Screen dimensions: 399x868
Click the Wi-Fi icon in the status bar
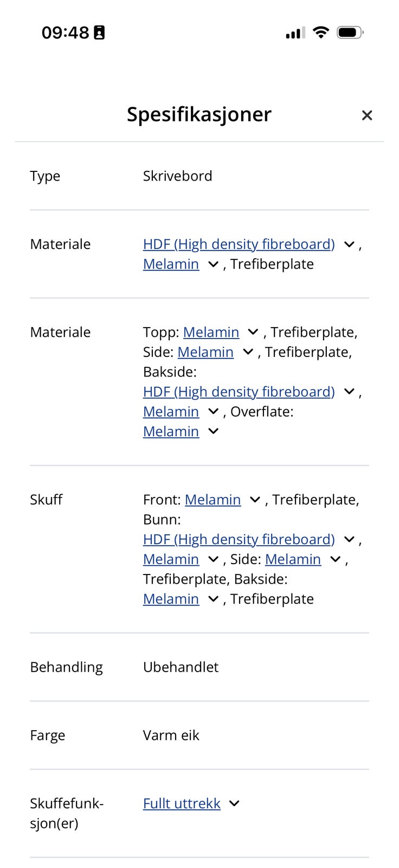(321, 32)
